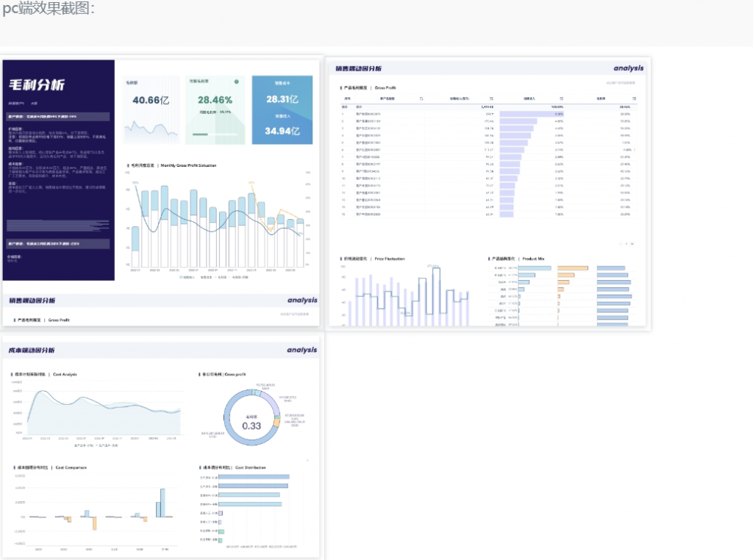Click the 40.66亿 gross profit card

click(x=151, y=110)
